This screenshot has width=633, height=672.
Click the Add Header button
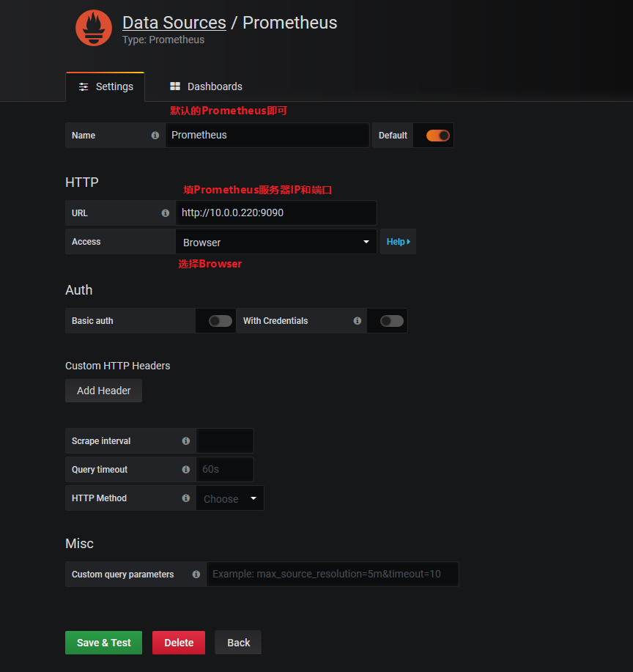click(x=104, y=391)
